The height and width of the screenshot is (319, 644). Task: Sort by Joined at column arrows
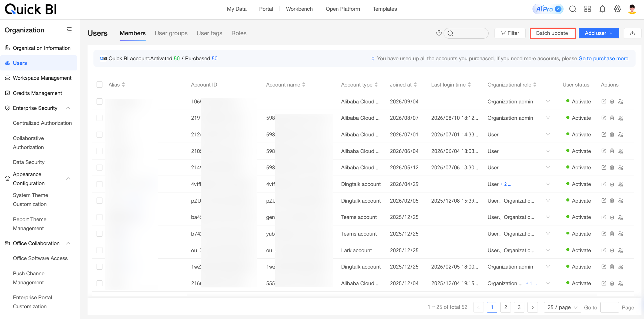[x=415, y=85]
